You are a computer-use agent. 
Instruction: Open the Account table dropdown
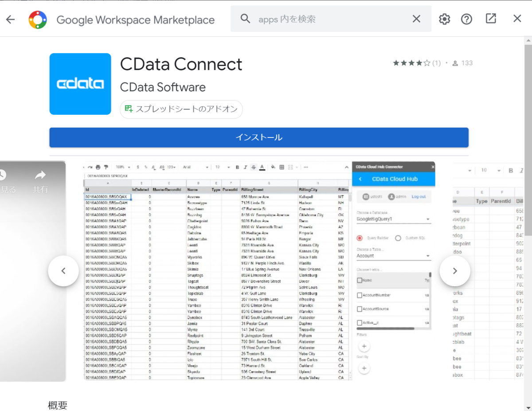point(394,256)
